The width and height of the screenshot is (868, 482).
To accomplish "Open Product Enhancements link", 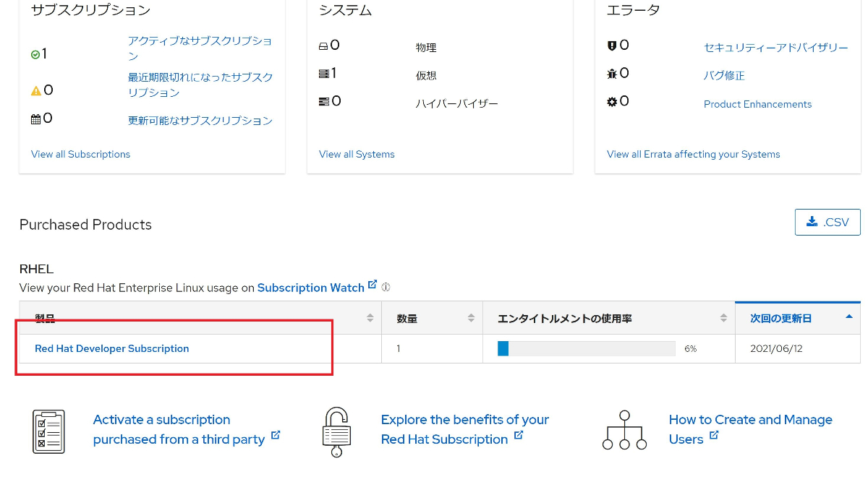I will (x=757, y=104).
